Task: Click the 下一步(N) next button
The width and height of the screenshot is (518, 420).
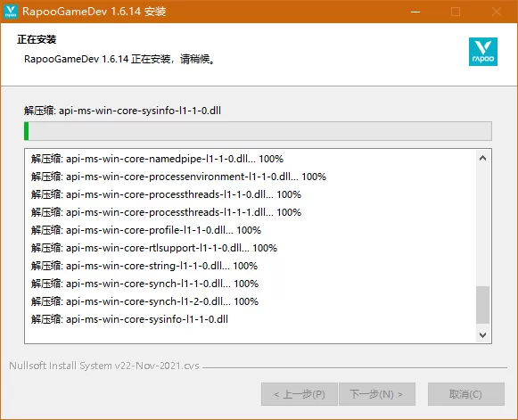Action: click(x=377, y=394)
